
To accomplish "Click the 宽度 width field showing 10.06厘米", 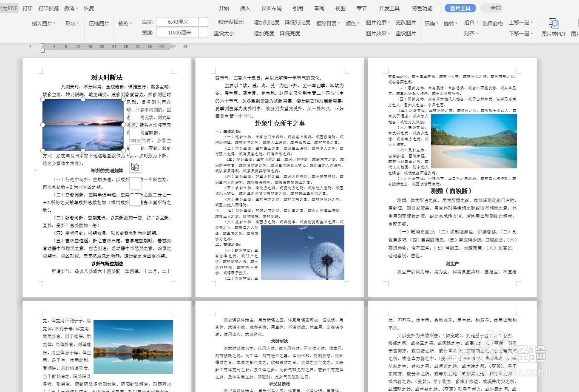I will [182, 32].
